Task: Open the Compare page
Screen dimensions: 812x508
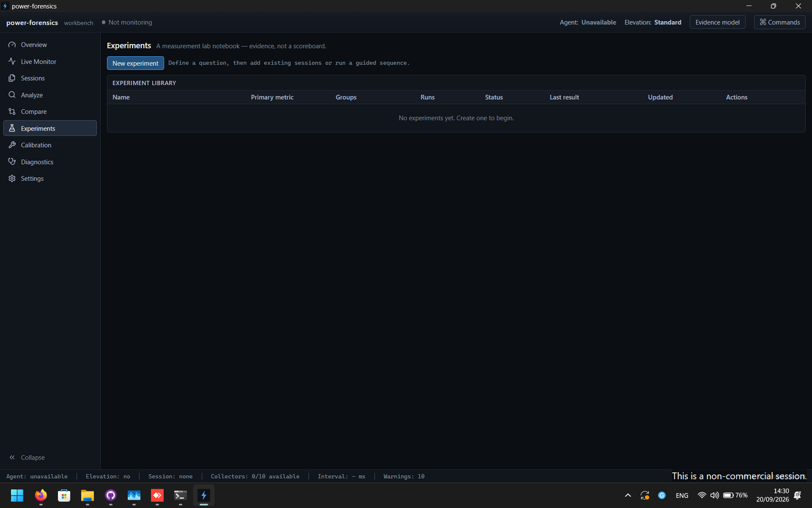Action: 50,111
